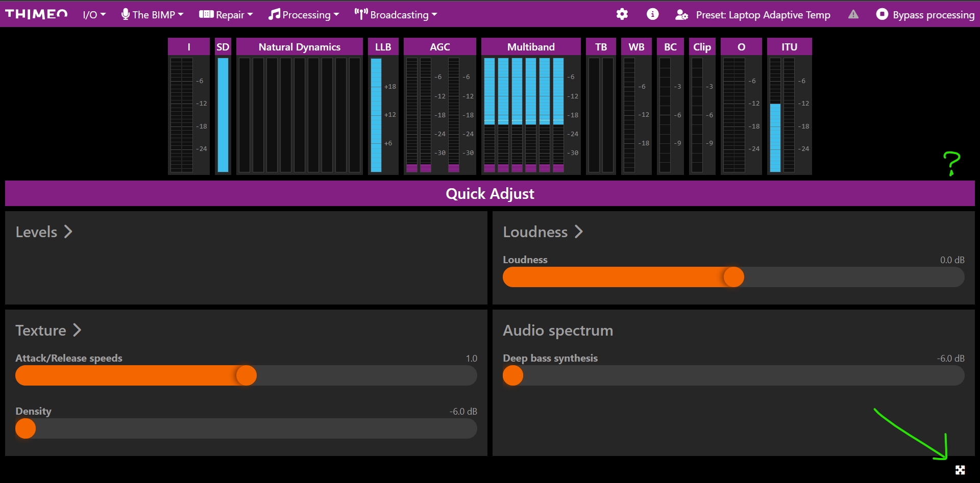
Task: Click the Attack/Release speeds slider handle
Action: (x=246, y=375)
